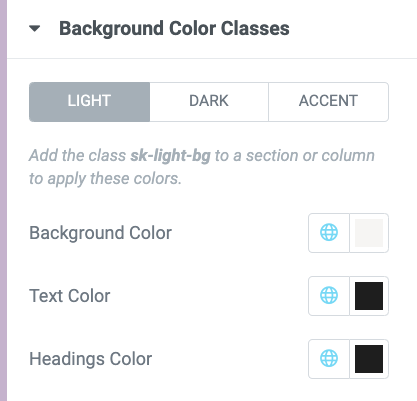Switch to the DARK tab
Image resolution: width=417 pixels, height=401 pixels.
pos(209,102)
